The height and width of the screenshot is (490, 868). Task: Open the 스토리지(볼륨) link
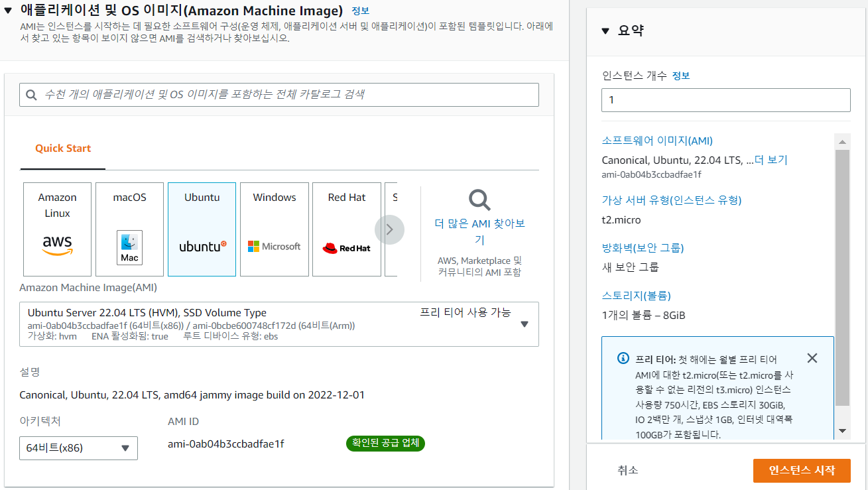click(x=636, y=296)
